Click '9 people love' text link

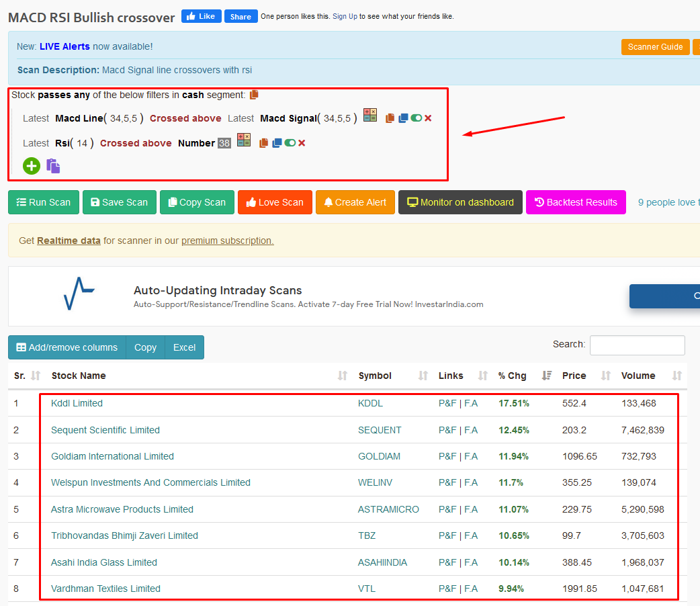tap(667, 202)
